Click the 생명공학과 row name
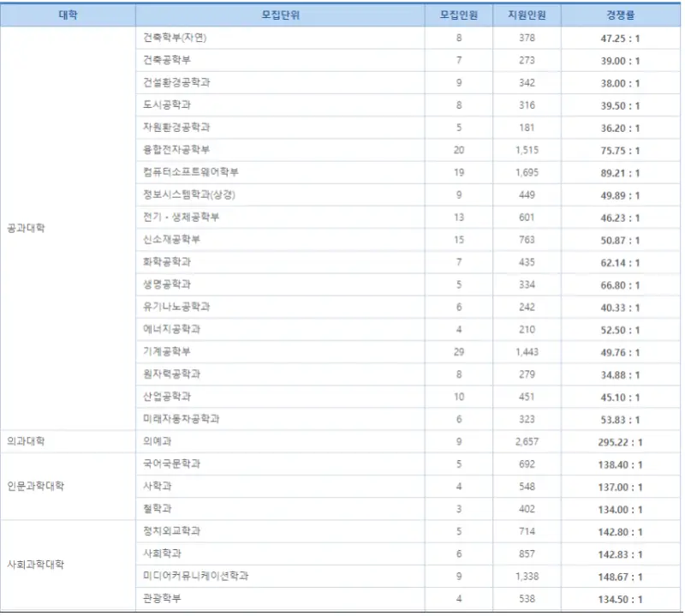This screenshot has width=685, height=616. [167, 284]
